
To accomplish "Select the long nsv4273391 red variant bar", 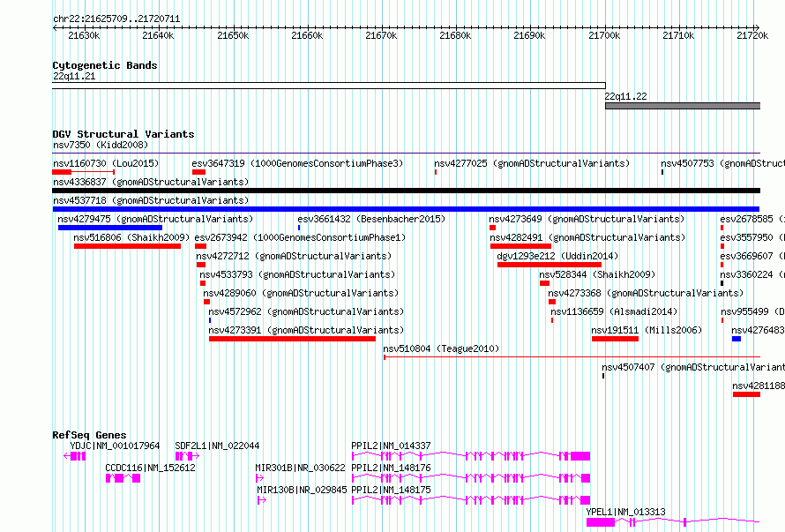I will (x=292, y=339).
